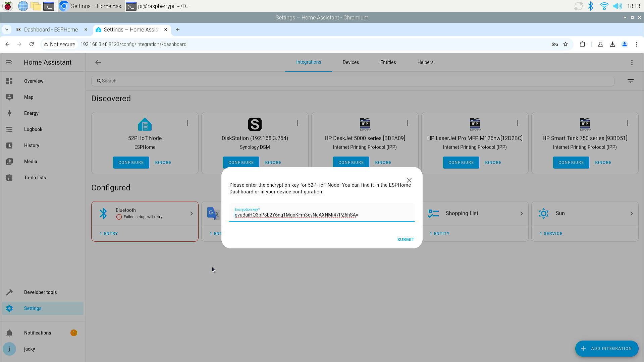Open the file manager from the taskbar
644x362 pixels.
pyautogui.click(x=36, y=6)
